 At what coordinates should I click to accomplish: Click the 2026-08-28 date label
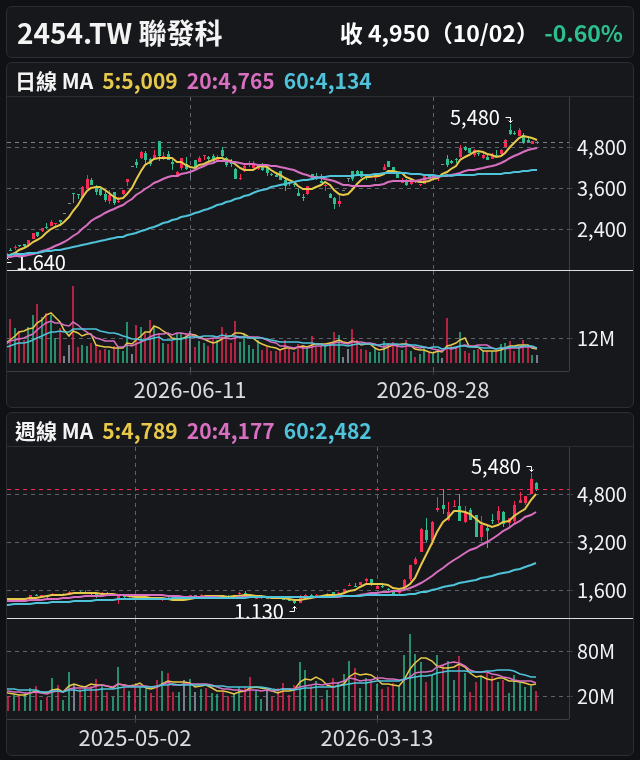coord(433,391)
